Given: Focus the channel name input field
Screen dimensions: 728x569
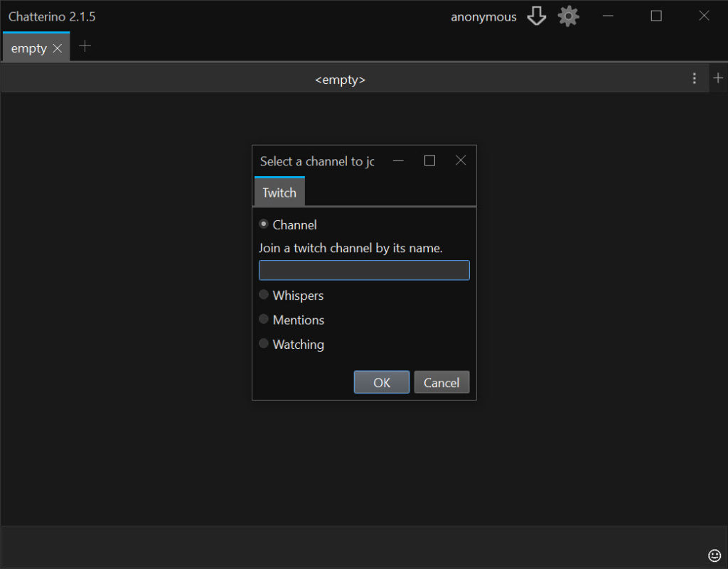Looking at the screenshot, I should pyautogui.click(x=364, y=271).
